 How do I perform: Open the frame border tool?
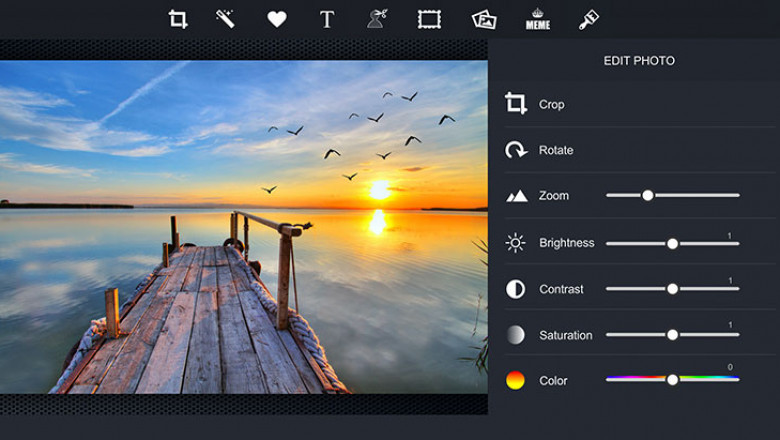tap(429, 19)
